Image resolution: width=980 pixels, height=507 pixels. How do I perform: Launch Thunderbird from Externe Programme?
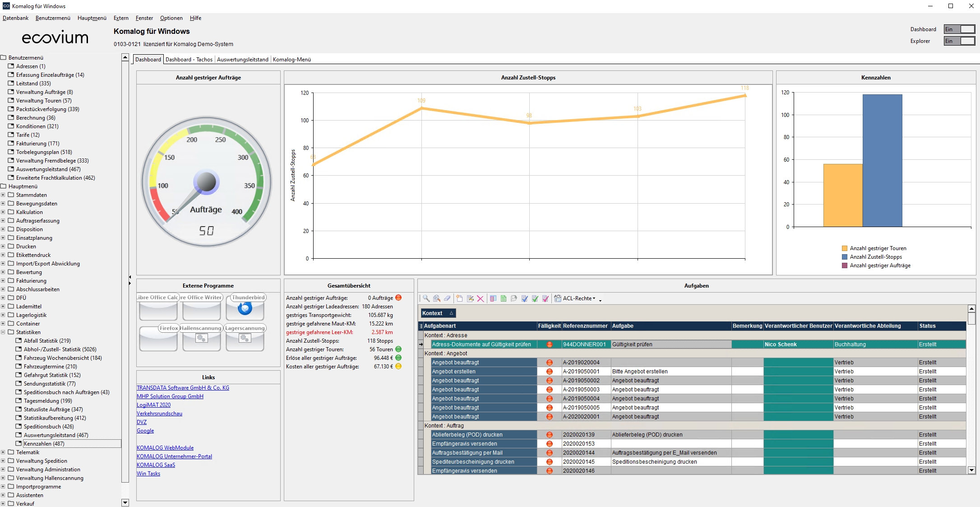point(245,307)
